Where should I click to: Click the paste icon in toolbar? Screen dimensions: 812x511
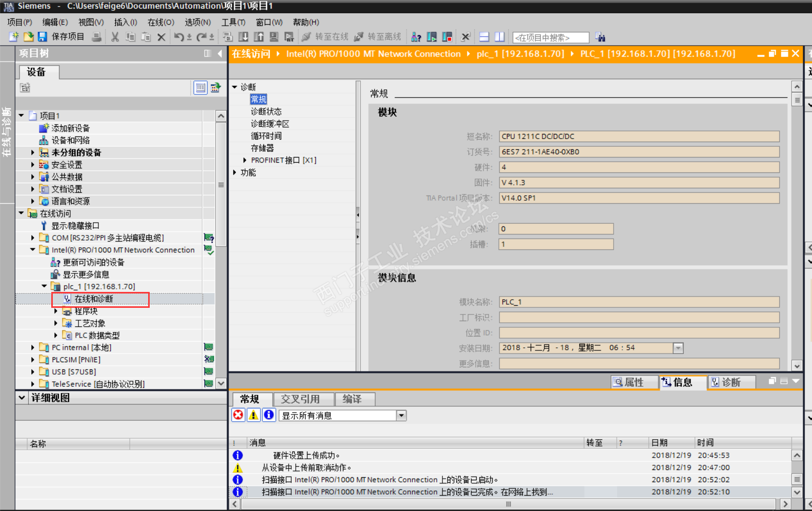[x=146, y=37]
